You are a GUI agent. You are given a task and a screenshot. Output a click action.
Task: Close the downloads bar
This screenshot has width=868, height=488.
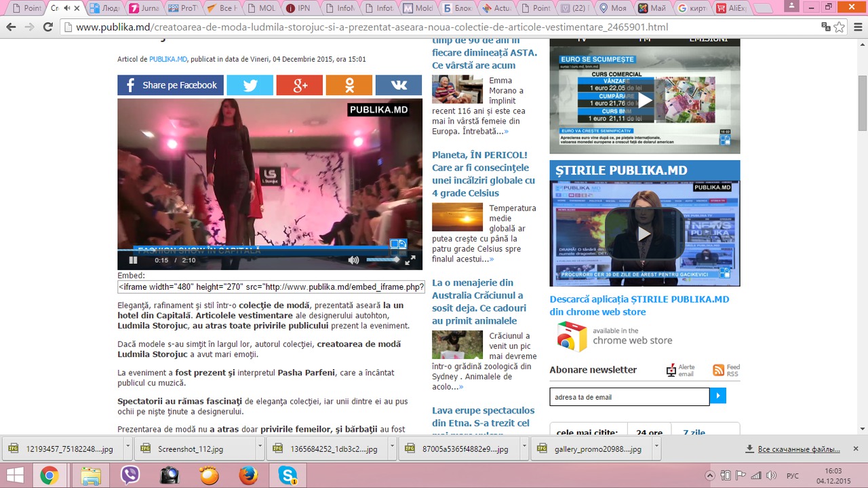pyautogui.click(x=856, y=449)
